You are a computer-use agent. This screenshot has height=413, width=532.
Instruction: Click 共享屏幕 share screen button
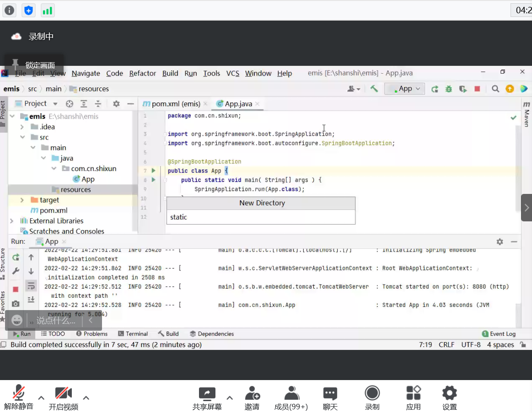tap(207, 398)
